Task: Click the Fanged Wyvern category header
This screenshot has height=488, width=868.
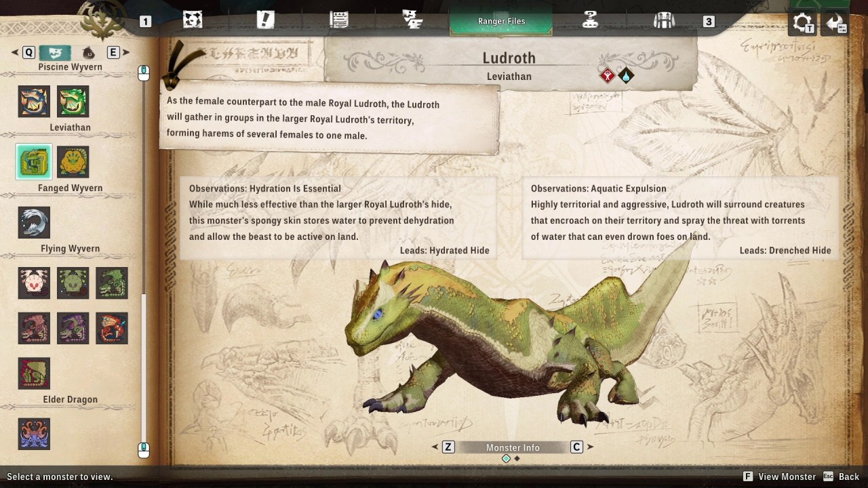Action: pos(70,188)
